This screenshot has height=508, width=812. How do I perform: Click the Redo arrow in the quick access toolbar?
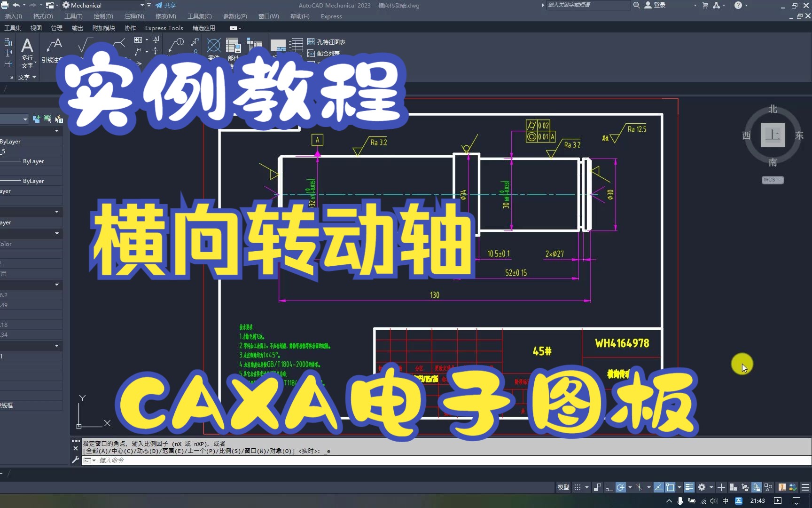(x=32, y=5)
